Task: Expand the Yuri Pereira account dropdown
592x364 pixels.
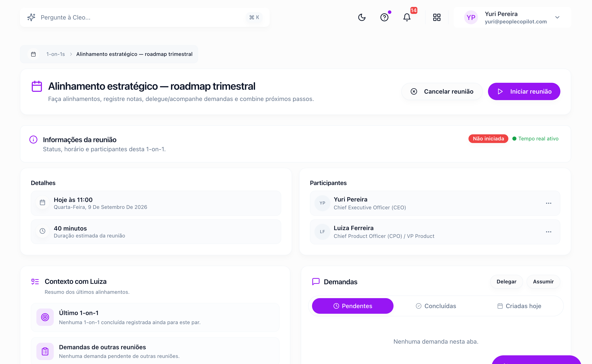Action: [557, 17]
